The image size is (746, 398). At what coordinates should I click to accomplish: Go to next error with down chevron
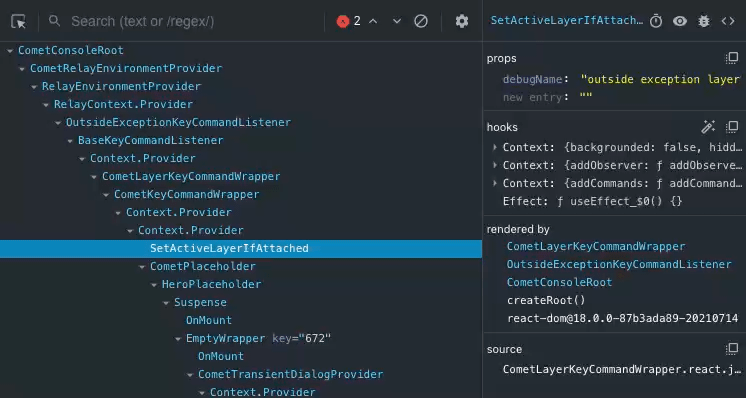coord(397,21)
